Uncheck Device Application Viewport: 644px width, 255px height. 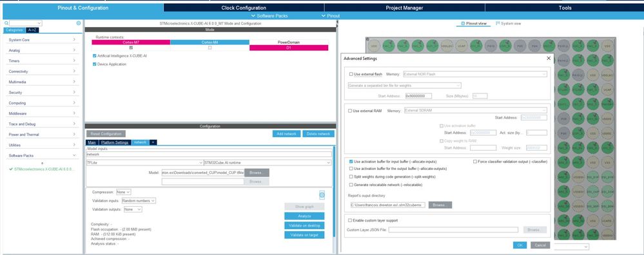tap(95, 64)
